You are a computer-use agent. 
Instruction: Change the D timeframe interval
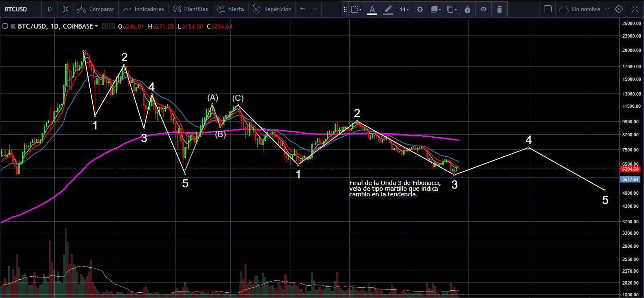click(x=50, y=9)
